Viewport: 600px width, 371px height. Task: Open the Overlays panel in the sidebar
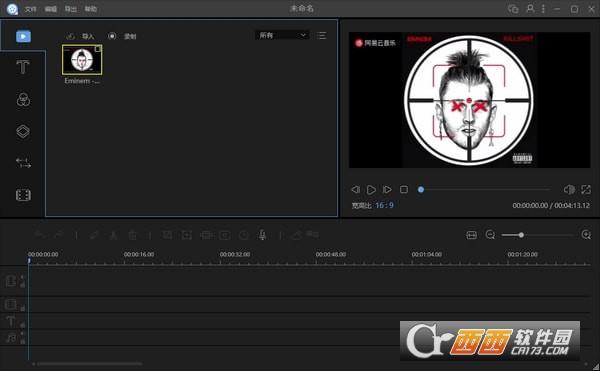23,131
